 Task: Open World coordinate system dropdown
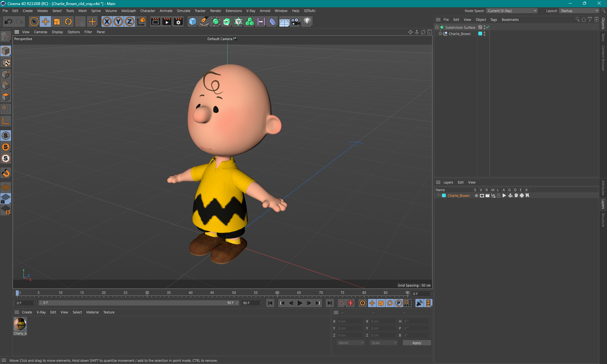[351, 343]
